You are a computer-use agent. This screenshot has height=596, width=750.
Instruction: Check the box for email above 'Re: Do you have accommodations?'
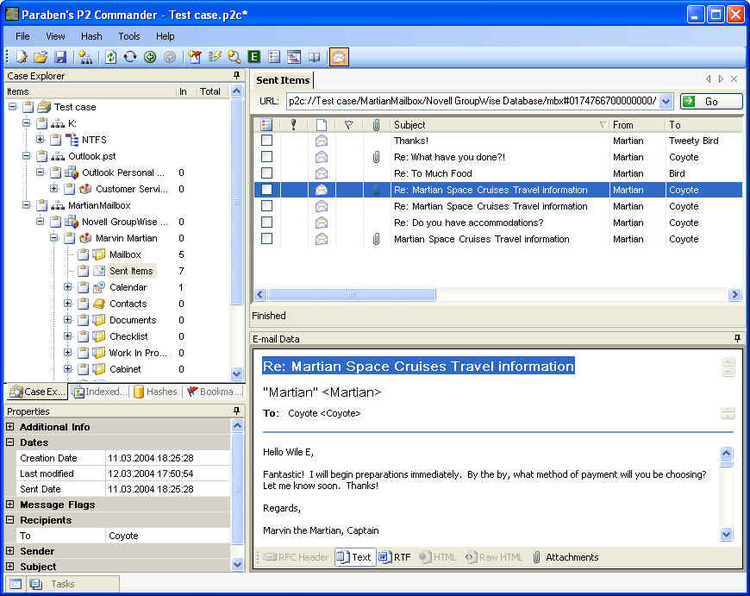[267, 206]
